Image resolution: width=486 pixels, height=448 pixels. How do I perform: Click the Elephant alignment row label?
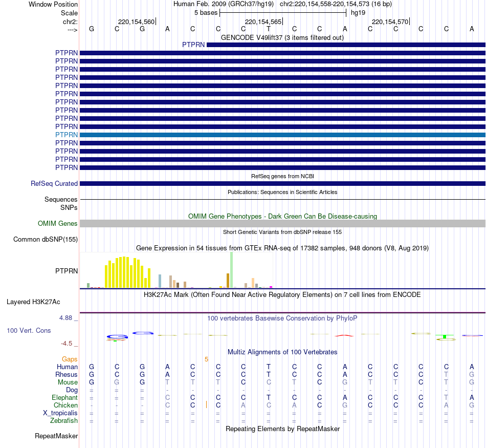64,397
